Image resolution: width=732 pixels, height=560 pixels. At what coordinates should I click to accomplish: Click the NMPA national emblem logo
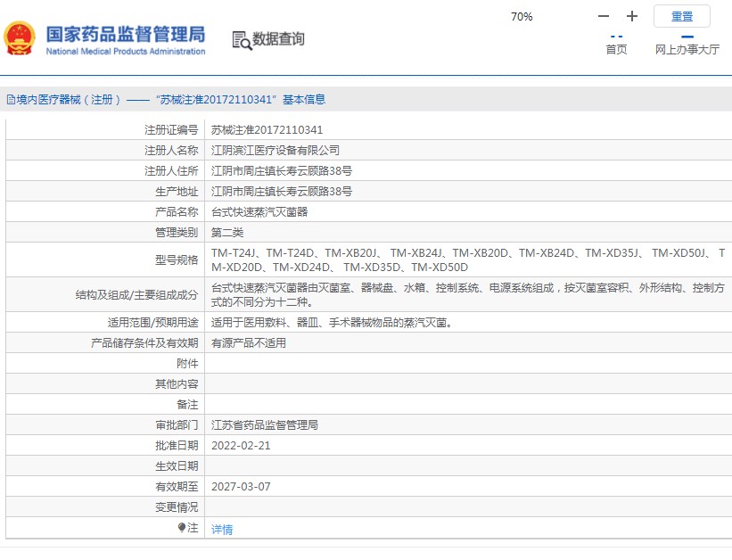[20, 39]
